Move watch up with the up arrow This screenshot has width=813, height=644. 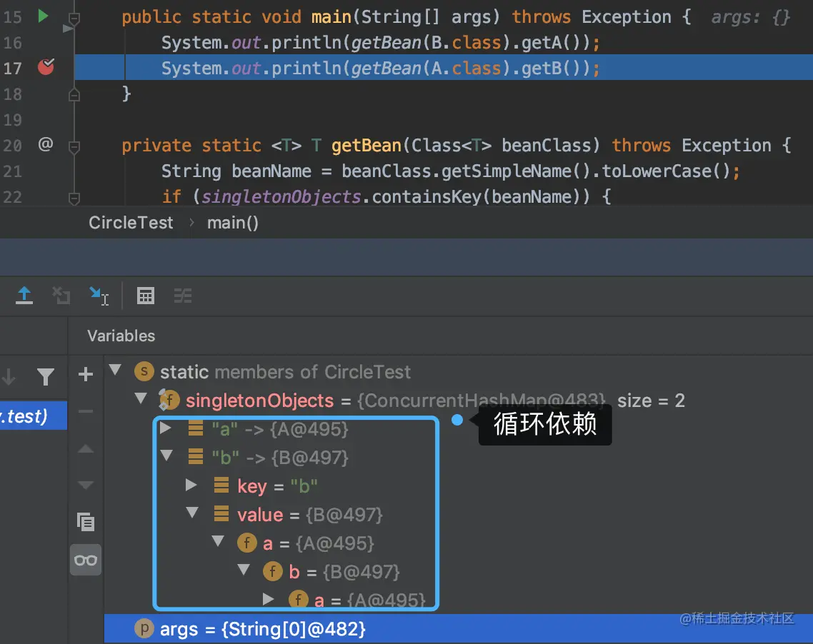[86, 449]
